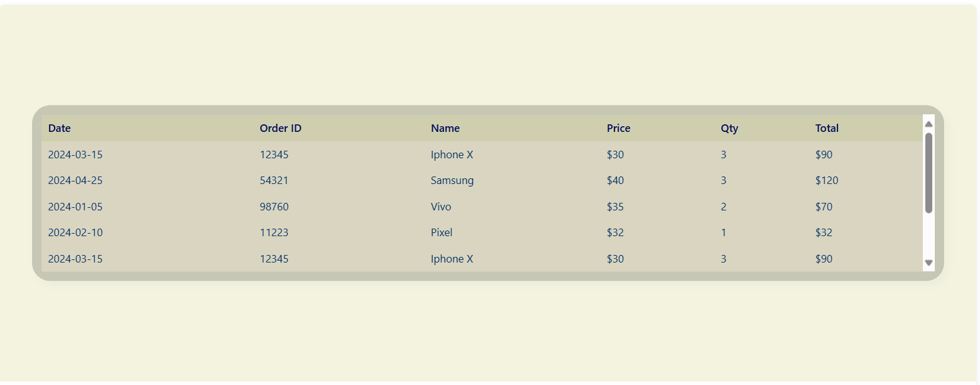This screenshot has width=980, height=385.
Task: Click the scrollbar down arrow
Action: coord(928,263)
